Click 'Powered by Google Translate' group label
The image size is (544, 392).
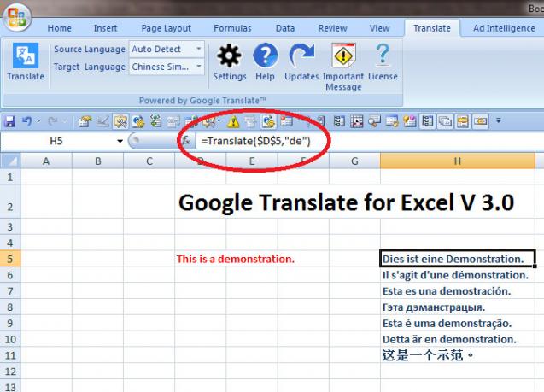tap(202, 101)
